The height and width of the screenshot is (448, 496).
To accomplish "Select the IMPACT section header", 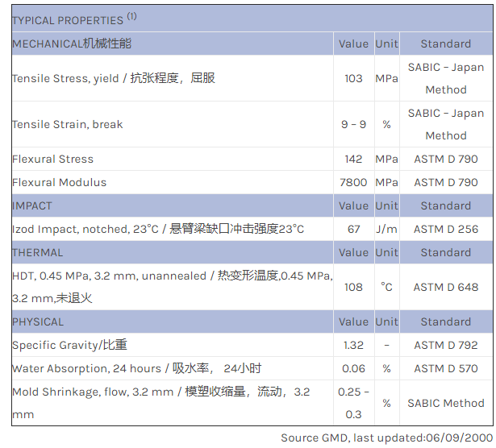I will click(32, 205).
